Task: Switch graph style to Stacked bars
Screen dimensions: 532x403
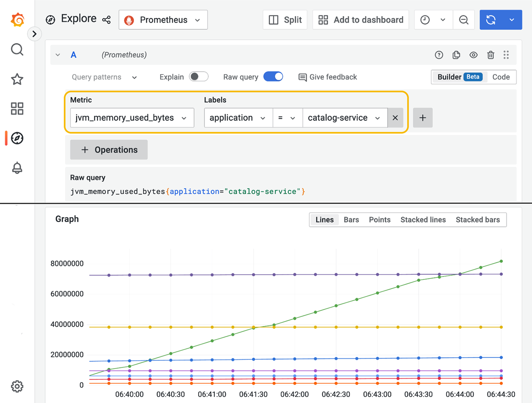Action: click(478, 220)
